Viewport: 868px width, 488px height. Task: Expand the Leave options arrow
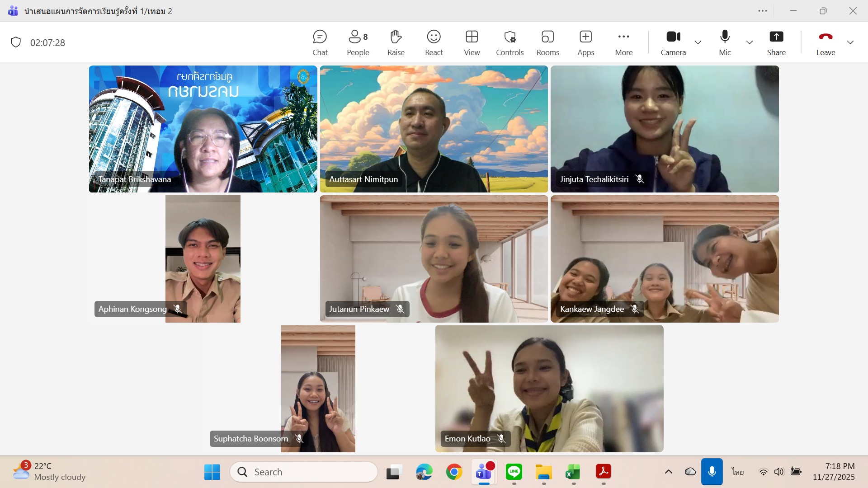point(850,42)
